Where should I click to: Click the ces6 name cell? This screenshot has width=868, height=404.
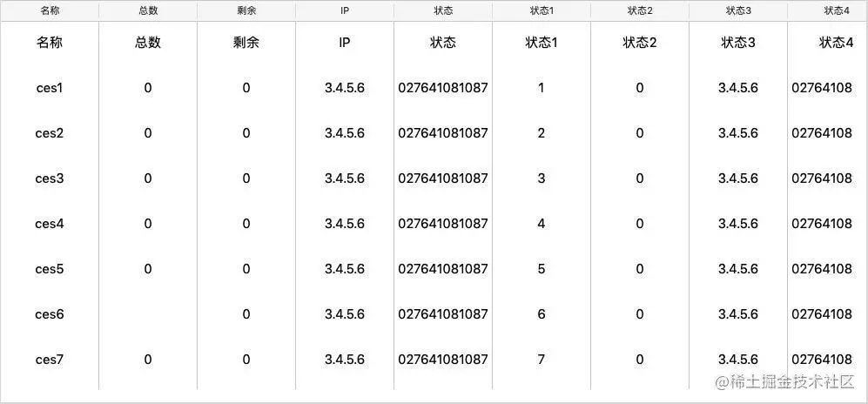50,314
